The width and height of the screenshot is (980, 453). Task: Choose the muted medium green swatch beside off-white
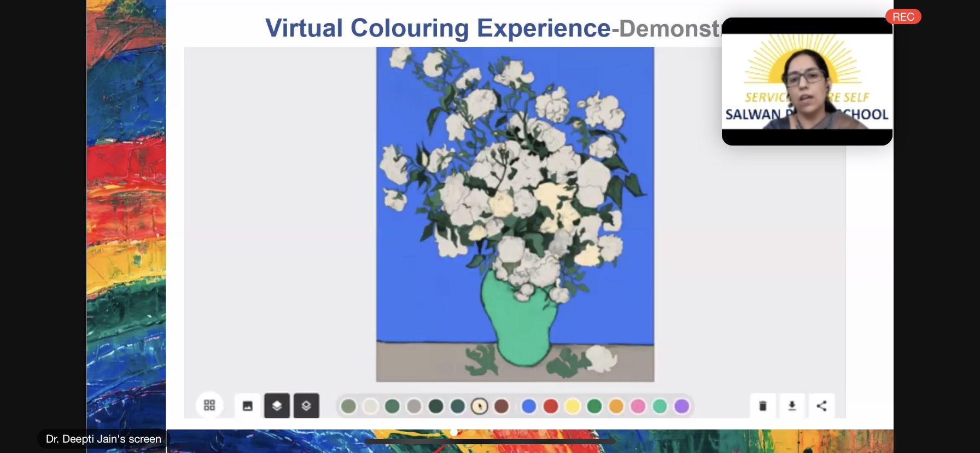[392, 406]
